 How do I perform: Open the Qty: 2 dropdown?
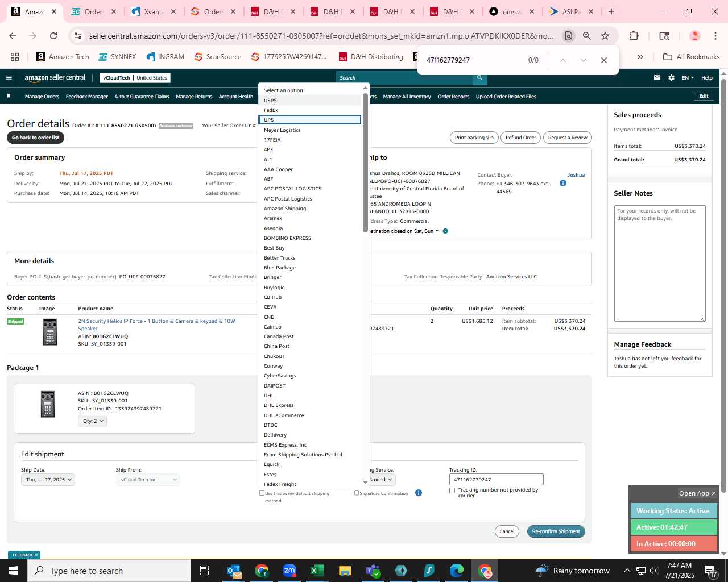click(x=92, y=421)
